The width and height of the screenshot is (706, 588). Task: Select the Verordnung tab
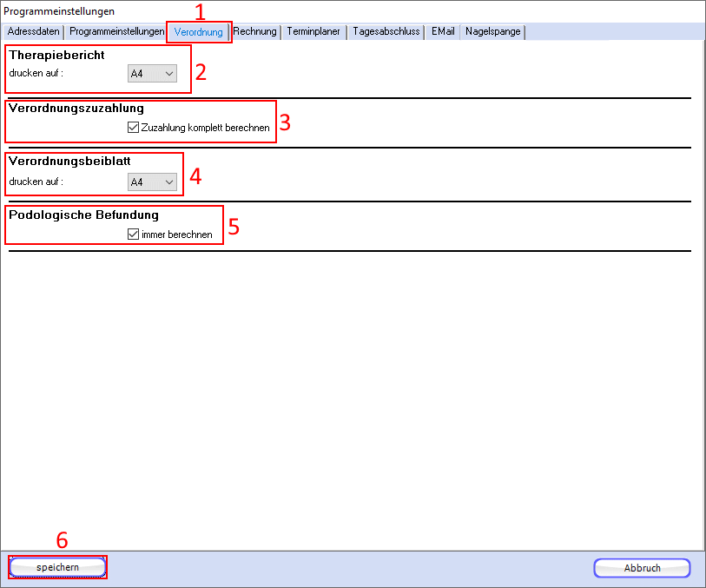(198, 32)
